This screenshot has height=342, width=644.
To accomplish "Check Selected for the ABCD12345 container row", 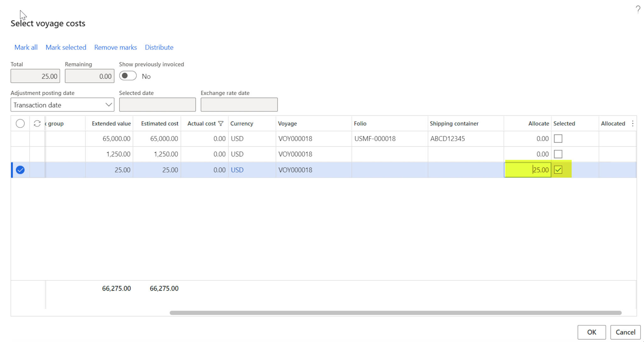I will point(558,138).
